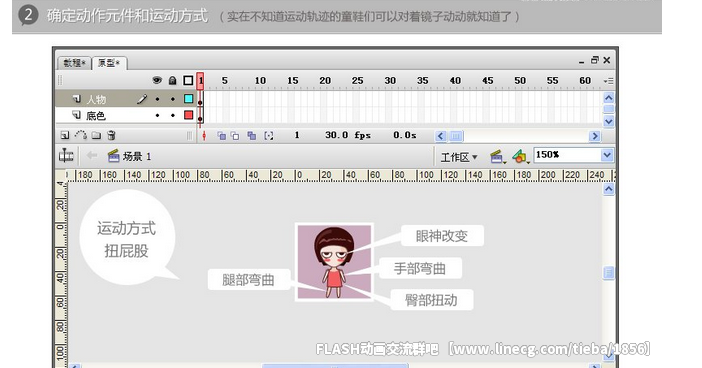Select the 底色 layer name
The image size is (702, 368).
click(96, 116)
